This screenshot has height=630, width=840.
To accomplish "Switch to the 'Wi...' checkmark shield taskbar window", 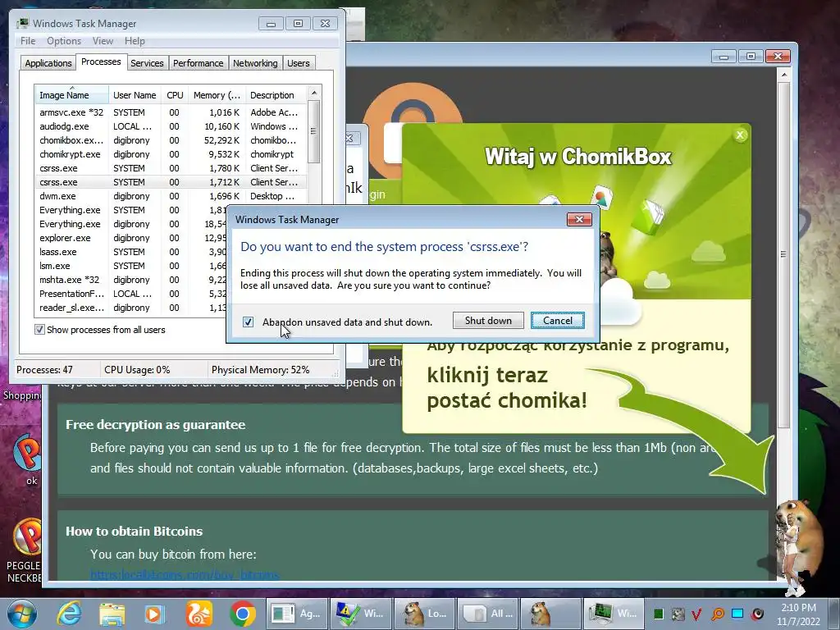I will tap(360, 614).
